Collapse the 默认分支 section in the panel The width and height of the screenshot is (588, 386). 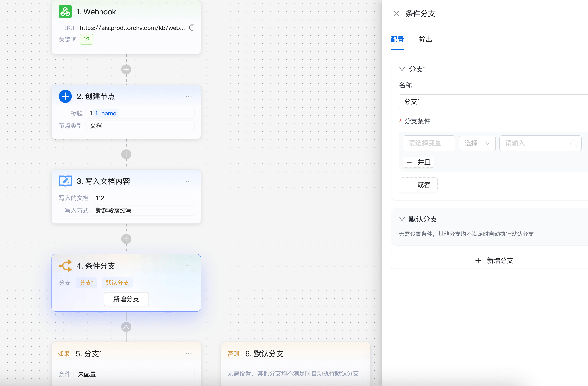[x=402, y=219]
